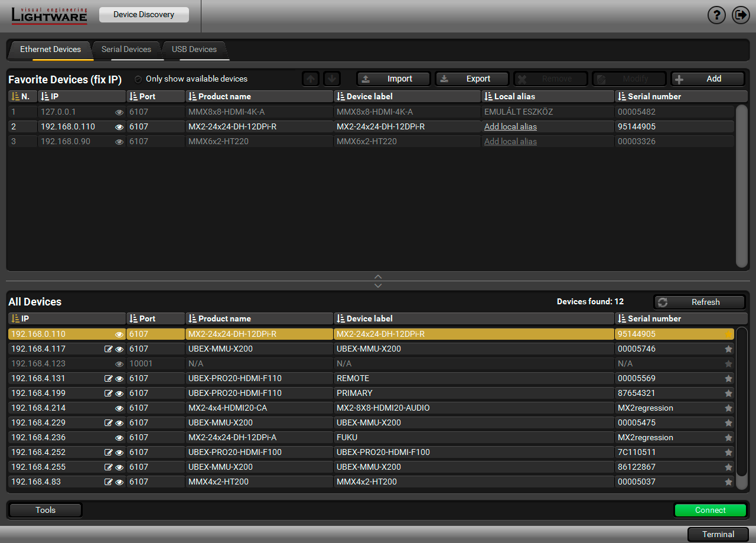756x543 pixels.
Task: Click the gold star on highlighted 95144905 row
Action: pos(728,334)
